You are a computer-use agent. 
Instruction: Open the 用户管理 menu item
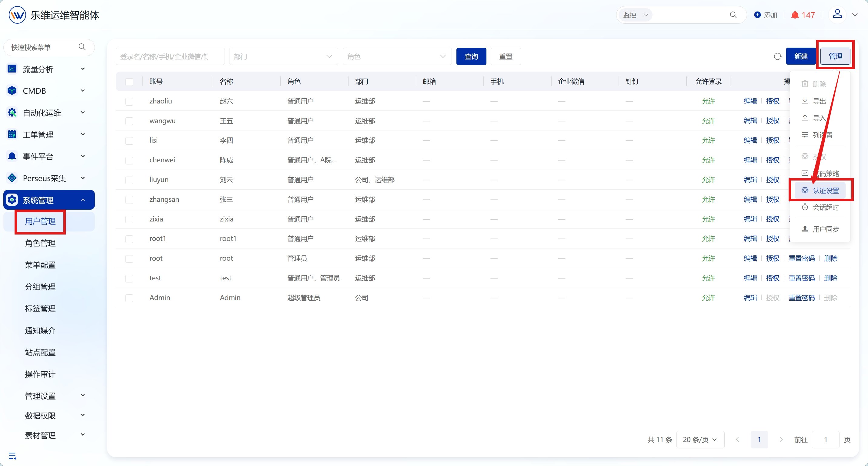tap(40, 221)
